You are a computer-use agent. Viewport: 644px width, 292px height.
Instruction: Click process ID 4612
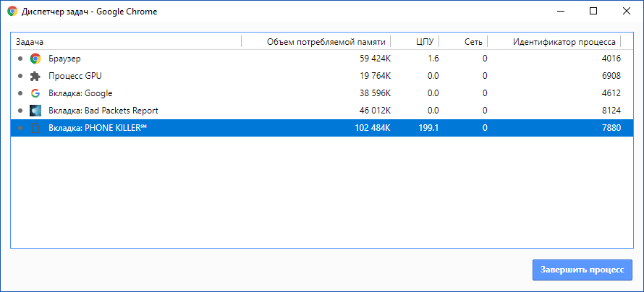(611, 93)
